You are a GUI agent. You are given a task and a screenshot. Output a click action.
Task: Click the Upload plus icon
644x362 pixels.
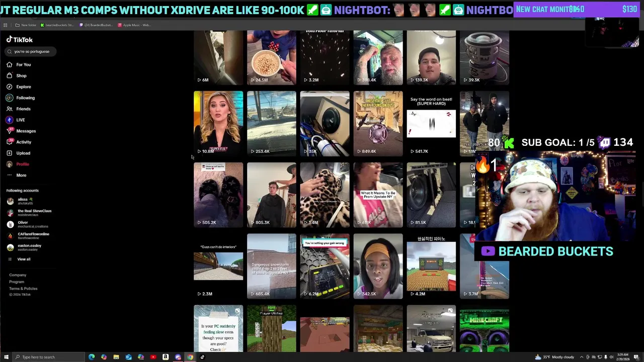(x=9, y=153)
